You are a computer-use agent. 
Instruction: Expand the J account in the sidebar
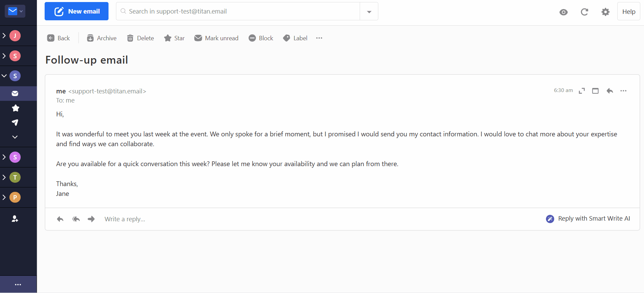pos(4,36)
